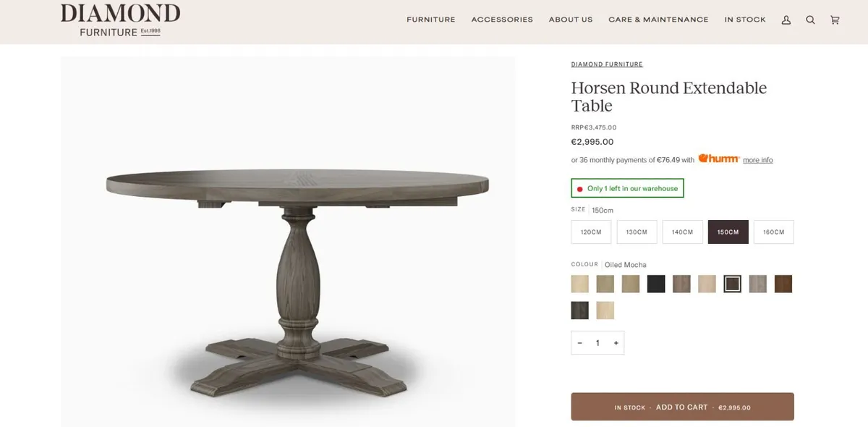This screenshot has width=868, height=427.
Task: Click the search magnifier icon
Action: (x=811, y=20)
